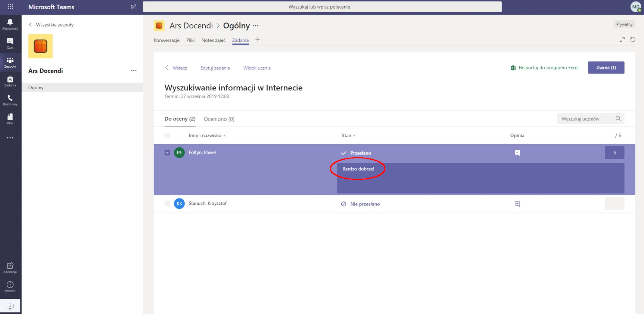644x314 pixels.
Task: Open Aktywność notifications in sidebar
Action: [x=10, y=24]
